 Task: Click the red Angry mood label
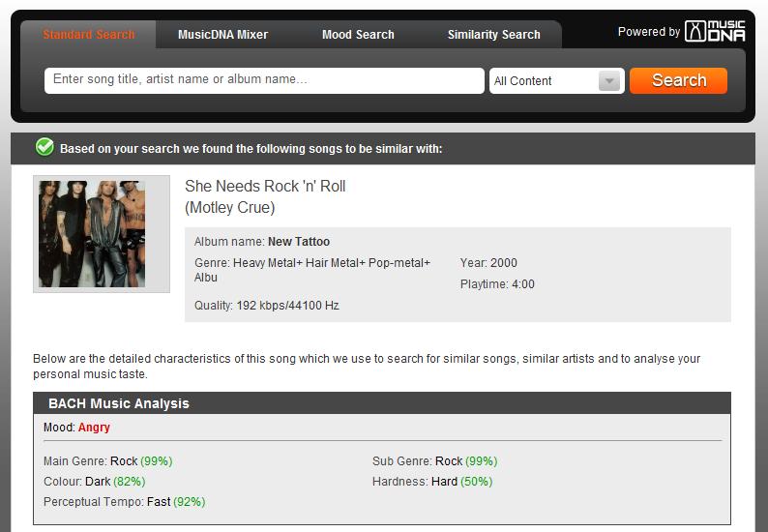pos(94,428)
